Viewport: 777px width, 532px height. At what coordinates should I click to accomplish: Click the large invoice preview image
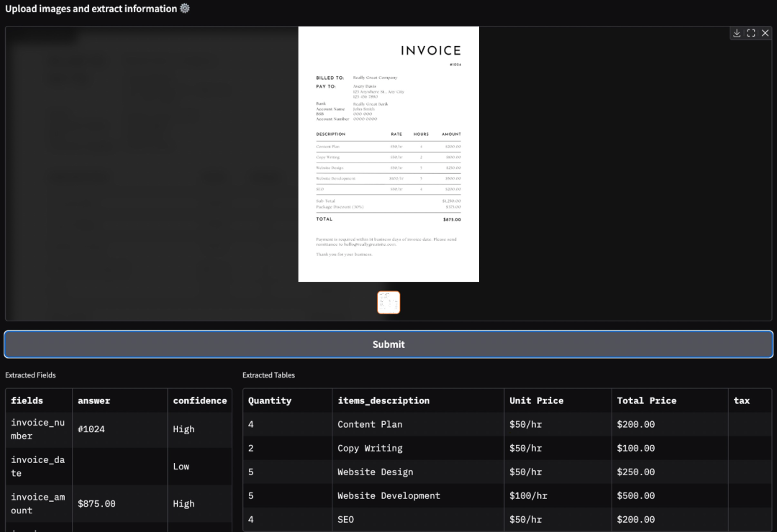(388, 154)
